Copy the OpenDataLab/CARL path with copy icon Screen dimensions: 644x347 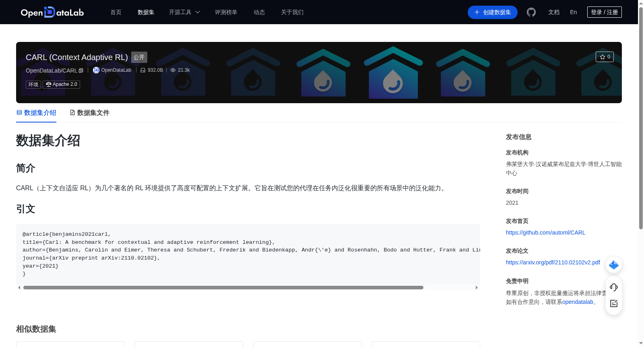(x=81, y=71)
